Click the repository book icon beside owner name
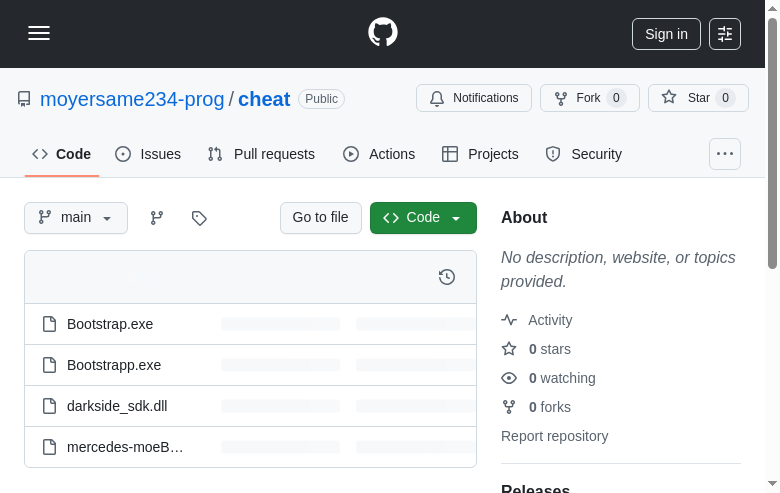This screenshot has height=493, width=780. (x=24, y=99)
